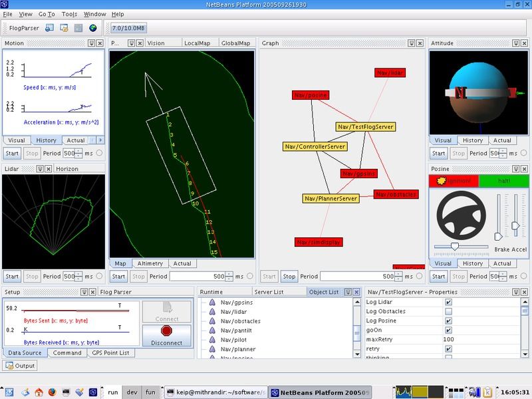Click the Output icon button at the bottom
Image resolution: width=532 pixels, height=399 pixels.
(21, 365)
